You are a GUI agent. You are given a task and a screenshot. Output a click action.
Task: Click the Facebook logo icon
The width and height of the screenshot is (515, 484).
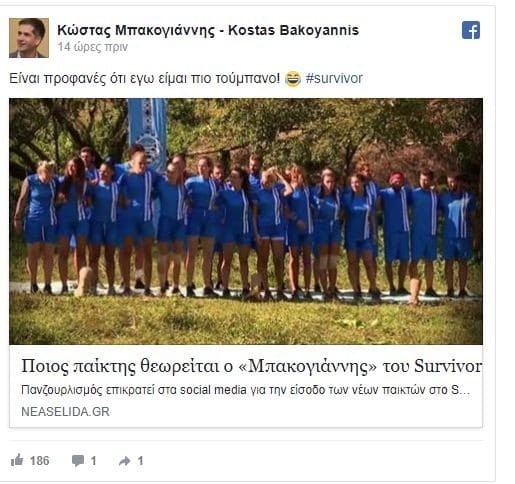pyautogui.click(x=471, y=30)
